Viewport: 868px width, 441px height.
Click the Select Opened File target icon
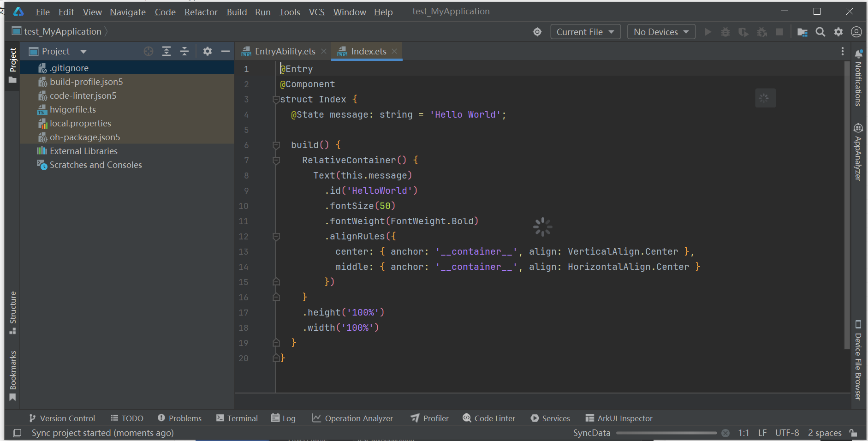click(149, 51)
